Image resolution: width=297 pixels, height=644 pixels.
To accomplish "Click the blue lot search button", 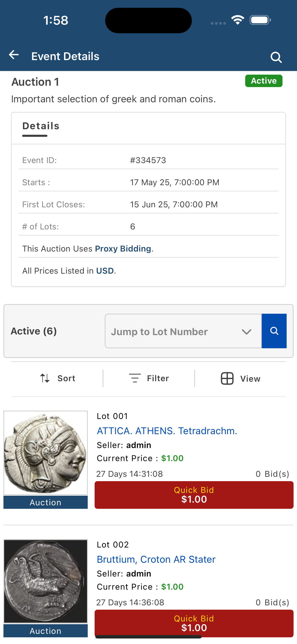I will pos(274,331).
